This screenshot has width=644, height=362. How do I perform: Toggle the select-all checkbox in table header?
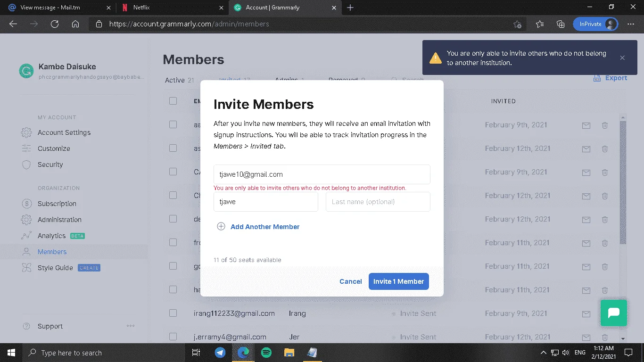pos(173,101)
